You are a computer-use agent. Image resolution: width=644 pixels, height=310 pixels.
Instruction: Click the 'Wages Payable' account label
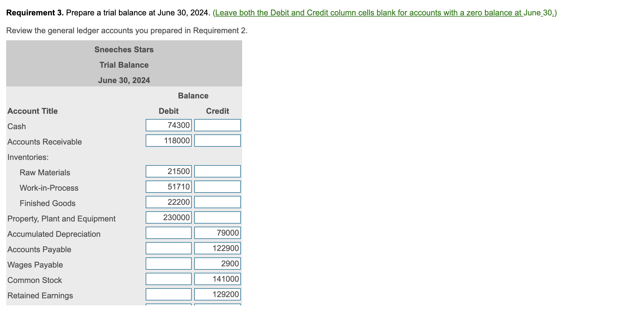point(35,265)
